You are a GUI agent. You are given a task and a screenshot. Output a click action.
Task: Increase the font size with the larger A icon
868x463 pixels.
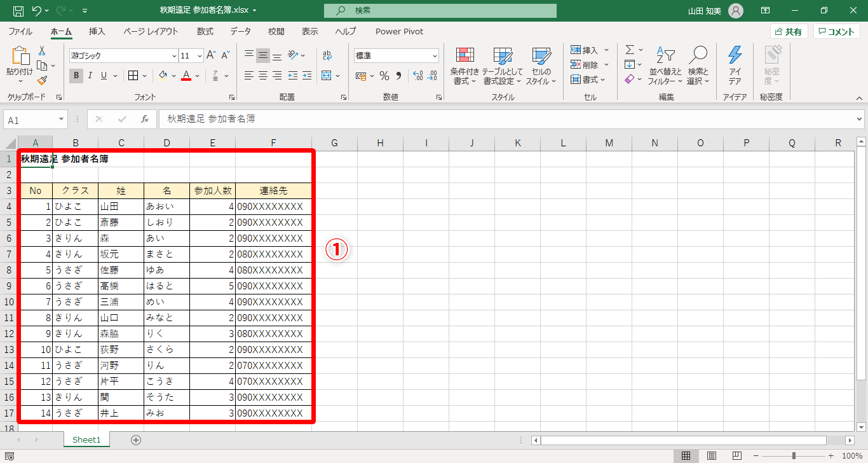pyautogui.click(x=212, y=55)
